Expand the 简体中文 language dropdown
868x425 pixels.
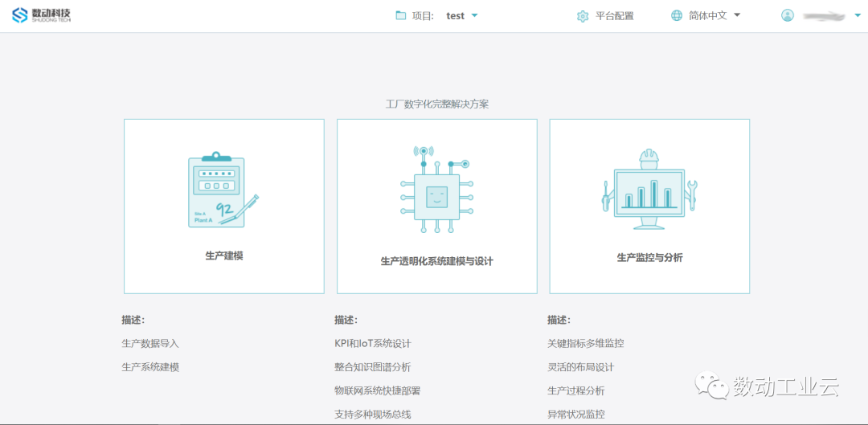click(x=737, y=15)
